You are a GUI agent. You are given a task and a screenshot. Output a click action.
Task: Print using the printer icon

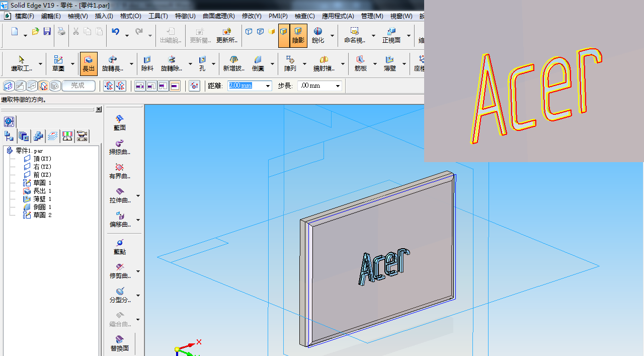(61, 32)
